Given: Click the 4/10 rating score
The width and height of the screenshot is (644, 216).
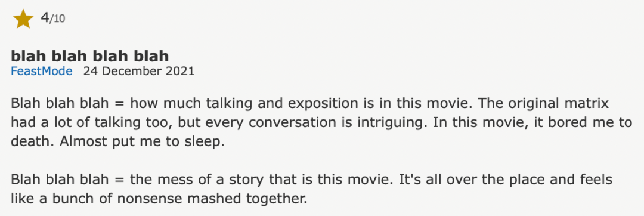Looking at the screenshot, I should 52,18.
